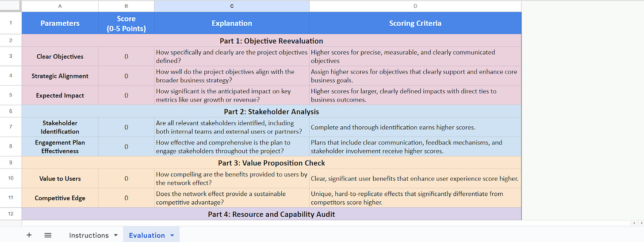Open Evaluation tab dropdown arrow

[x=172, y=235]
